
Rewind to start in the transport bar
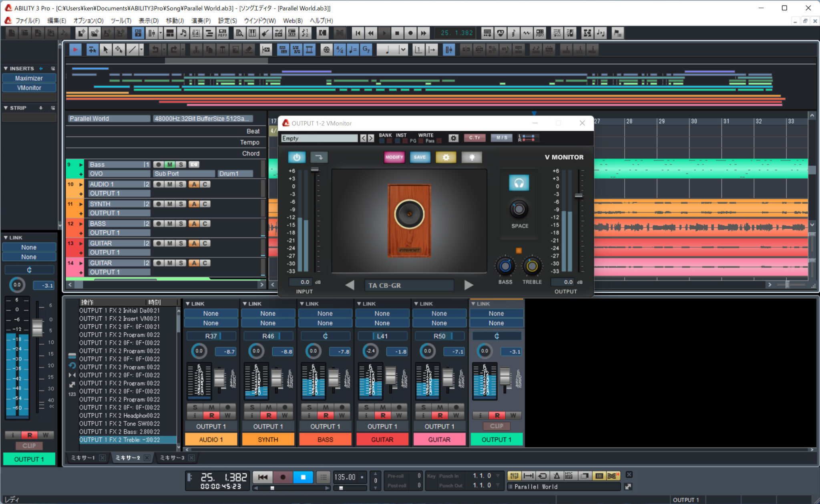click(x=263, y=477)
